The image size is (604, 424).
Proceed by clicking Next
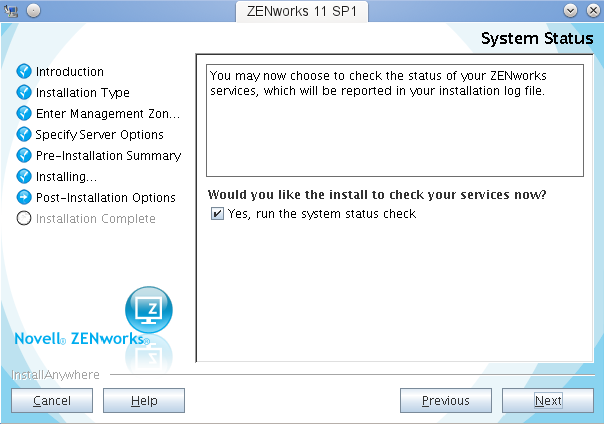[x=547, y=401]
